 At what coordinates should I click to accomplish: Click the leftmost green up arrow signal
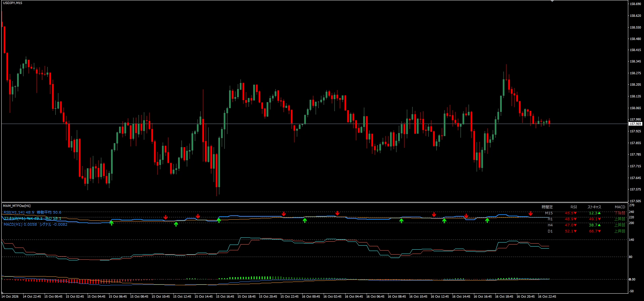pos(112,223)
